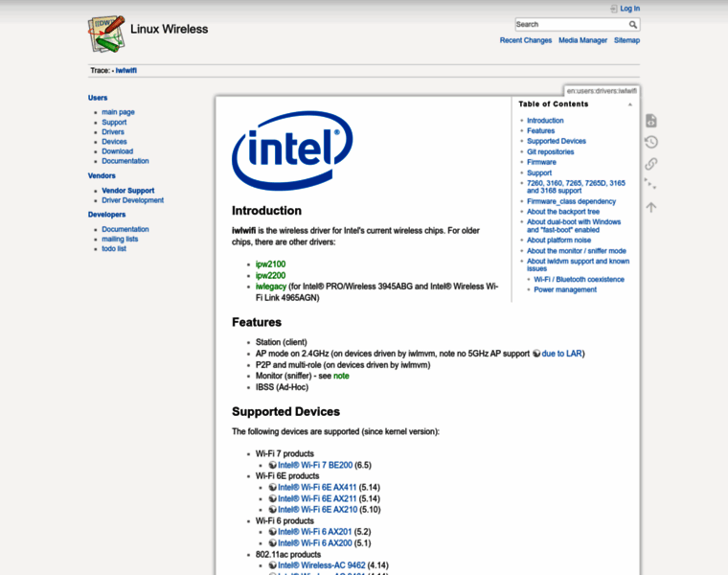Open Intel Wireless-AC 9462 link
728x575 pixels.
click(x=321, y=565)
